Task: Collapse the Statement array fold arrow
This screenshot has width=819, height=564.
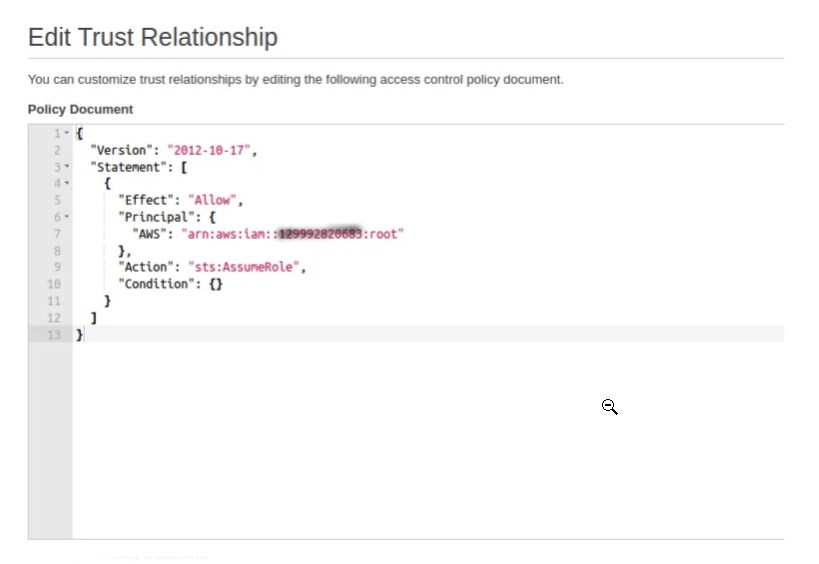Action: click(67, 167)
